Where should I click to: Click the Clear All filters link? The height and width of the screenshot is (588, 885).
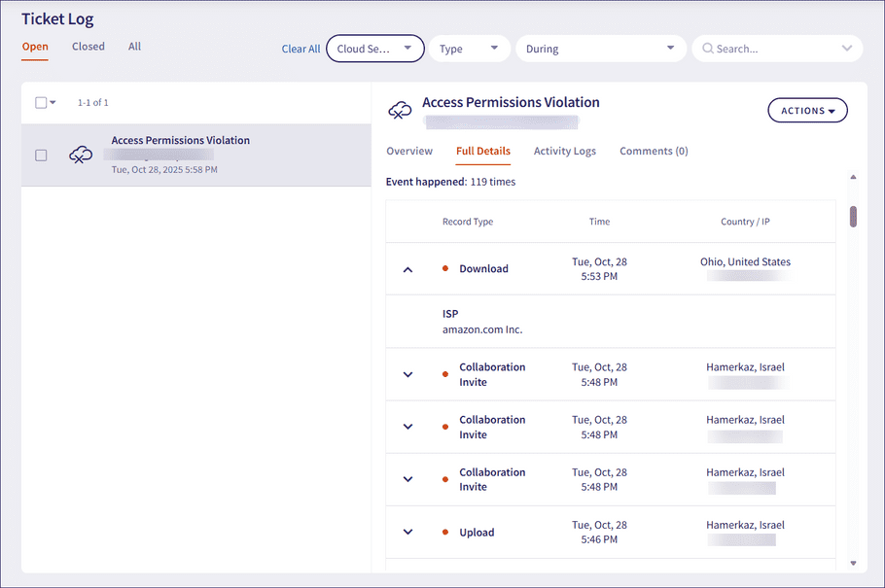pyautogui.click(x=301, y=50)
